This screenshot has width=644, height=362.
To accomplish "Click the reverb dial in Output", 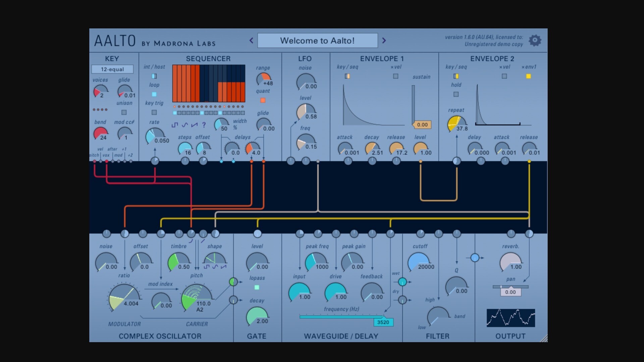I will tap(511, 262).
